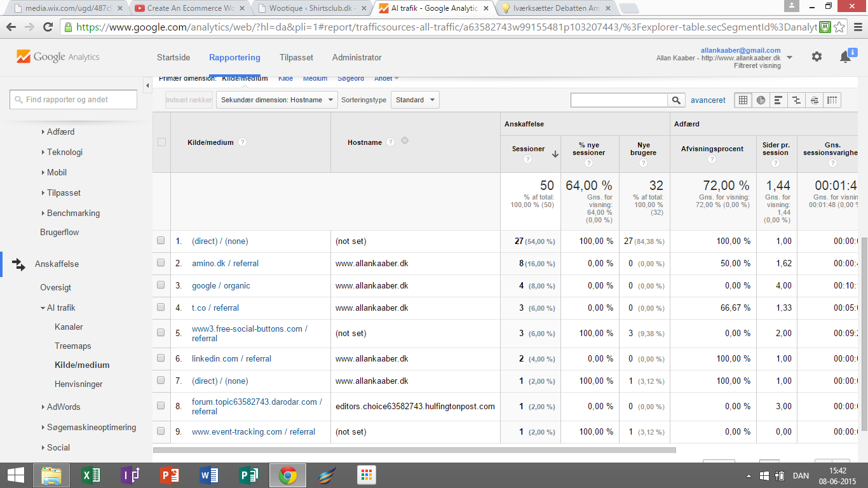Open the settings gear icon
The image size is (868, 488).
pyautogui.click(x=817, y=57)
